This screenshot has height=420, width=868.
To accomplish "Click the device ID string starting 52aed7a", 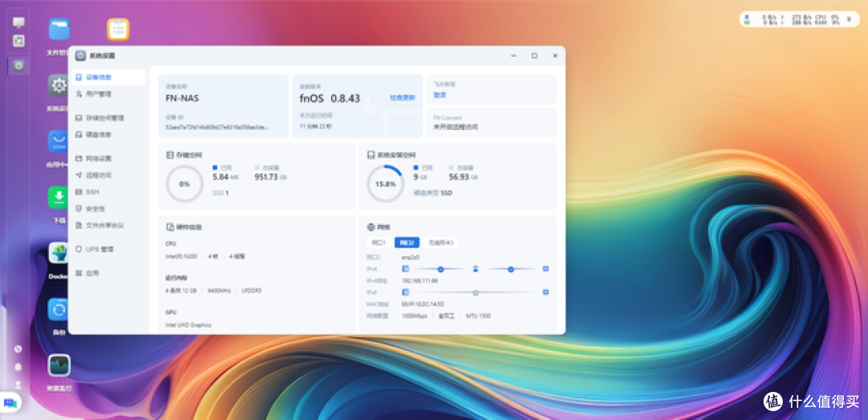I will coord(217,127).
